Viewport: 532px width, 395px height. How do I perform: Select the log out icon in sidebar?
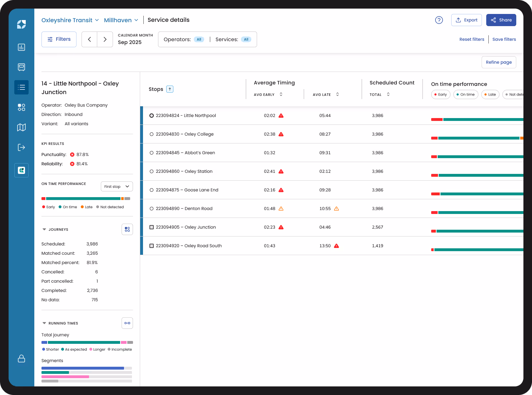point(21,147)
